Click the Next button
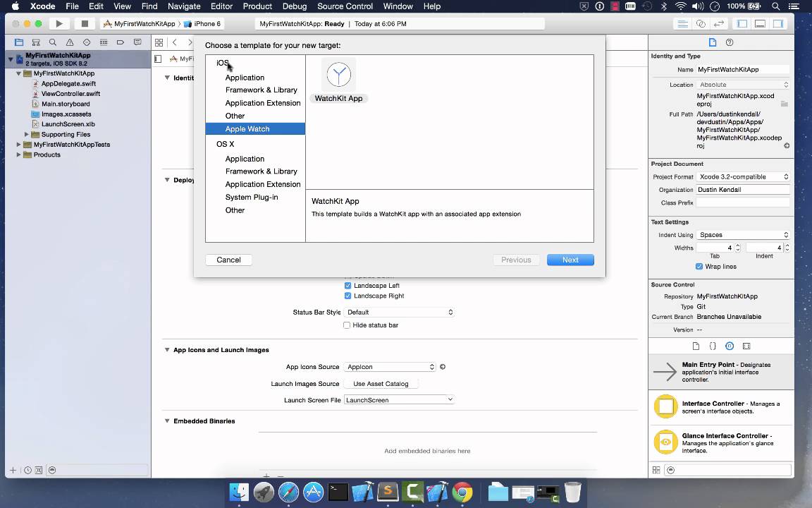The image size is (812, 508). tap(570, 260)
